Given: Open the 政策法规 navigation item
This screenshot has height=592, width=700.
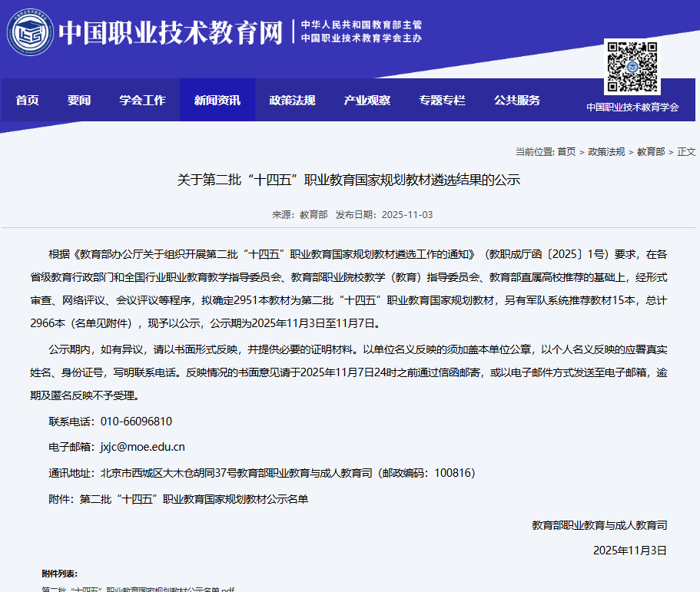Looking at the screenshot, I should (x=292, y=100).
